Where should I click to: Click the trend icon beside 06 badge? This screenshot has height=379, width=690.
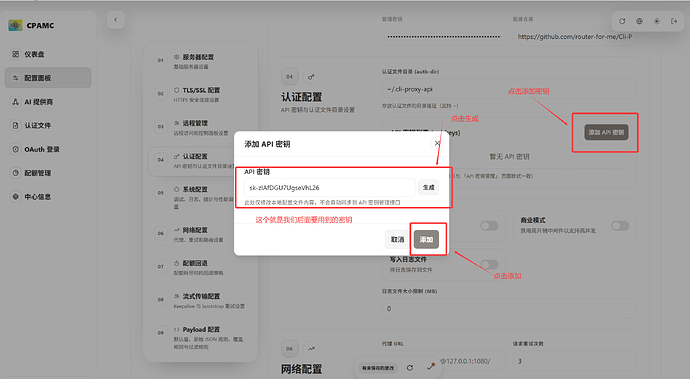(311, 349)
